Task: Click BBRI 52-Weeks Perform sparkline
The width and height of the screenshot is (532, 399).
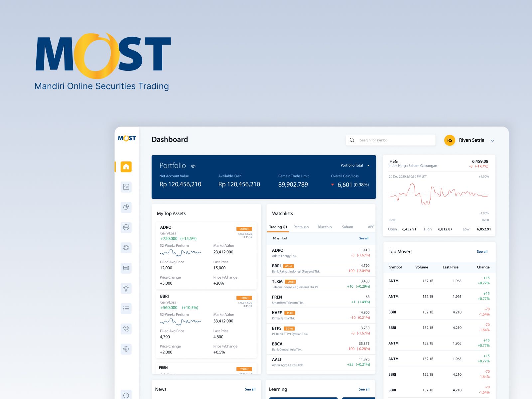Action: click(181, 322)
